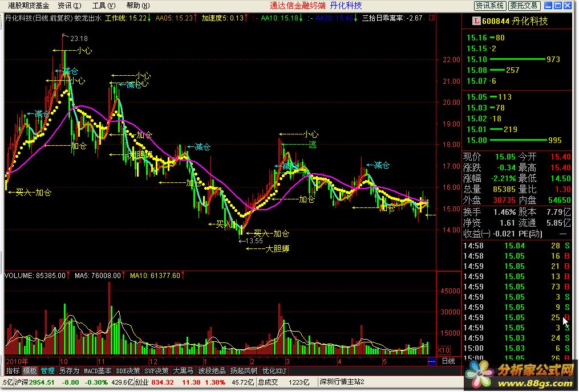Click the 委托交易 button
The width and height of the screenshot is (579, 392).
coord(525,6)
